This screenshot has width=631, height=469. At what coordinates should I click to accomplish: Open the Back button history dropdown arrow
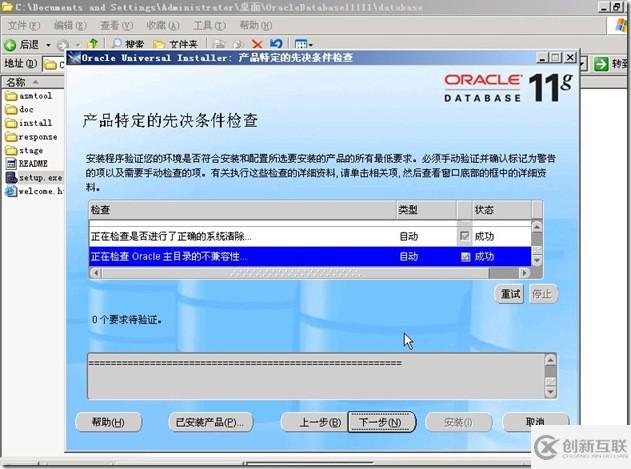[48, 45]
